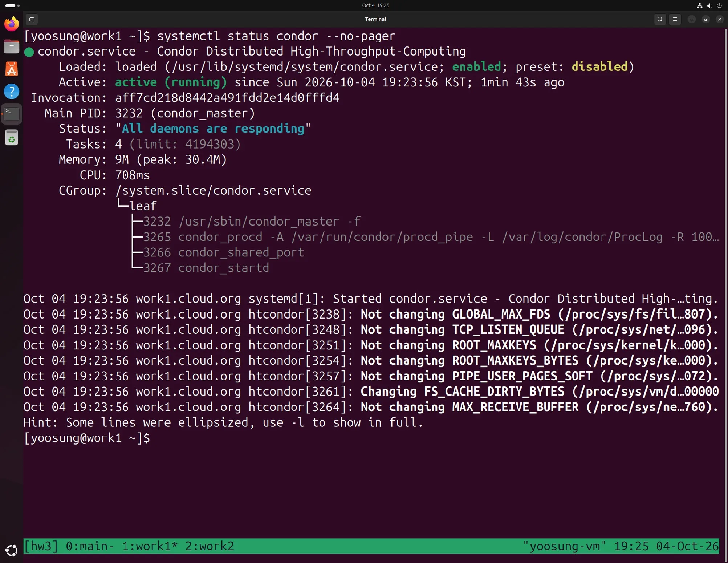Open the Terminal hamburger menu
Viewport: 728px width, 563px height.
pyautogui.click(x=675, y=19)
